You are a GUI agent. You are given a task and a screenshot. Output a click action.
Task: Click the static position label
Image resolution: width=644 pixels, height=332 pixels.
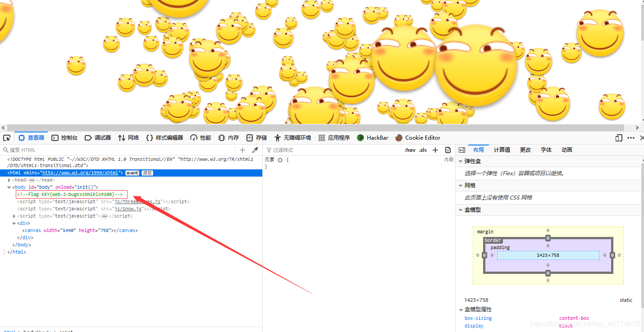(626, 300)
